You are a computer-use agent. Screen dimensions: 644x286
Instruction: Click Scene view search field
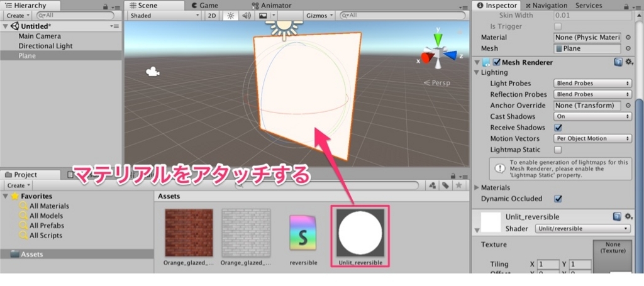click(x=402, y=16)
